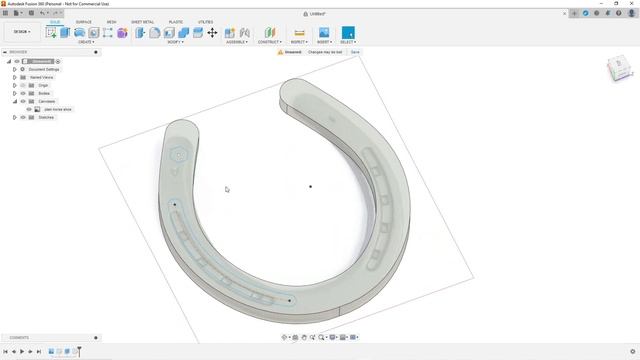Screen dimensions: 640x360
Task: Click the Save link in unsaved warning
Action: [x=355, y=52]
